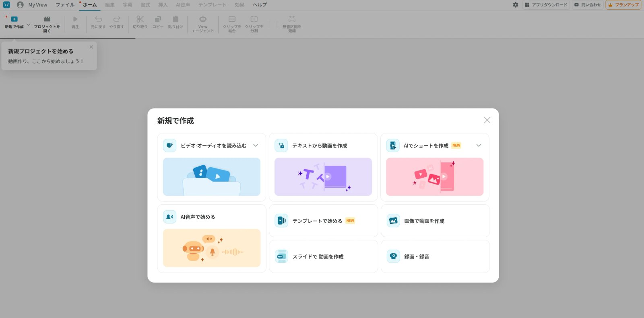
Task: Open the AI音声 tab
Action: pos(183,5)
